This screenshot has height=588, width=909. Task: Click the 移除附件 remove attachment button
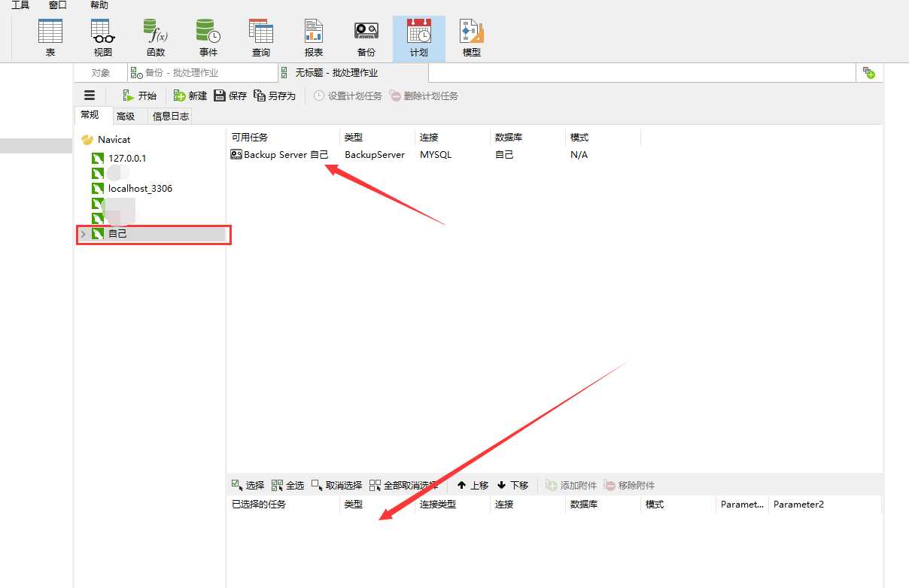click(x=629, y=485)
